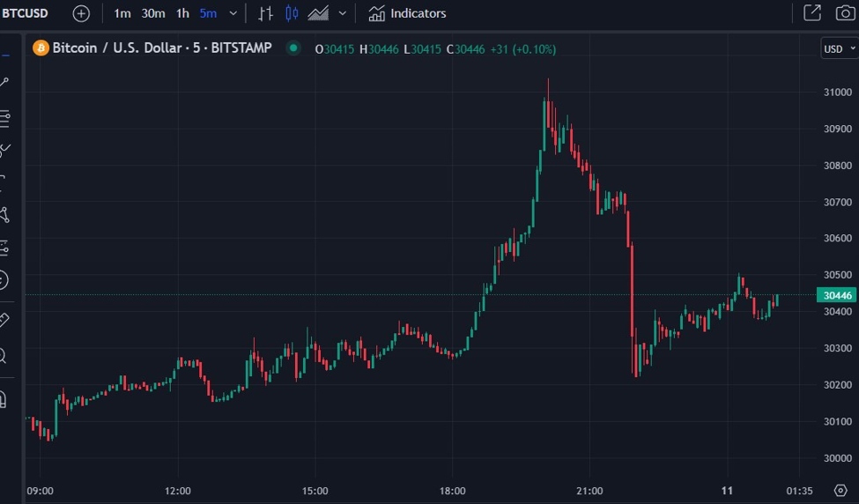Select the Bars chart style icon
Image resolution: width=859 pixels, height=504 pixels.
[266, 13]
